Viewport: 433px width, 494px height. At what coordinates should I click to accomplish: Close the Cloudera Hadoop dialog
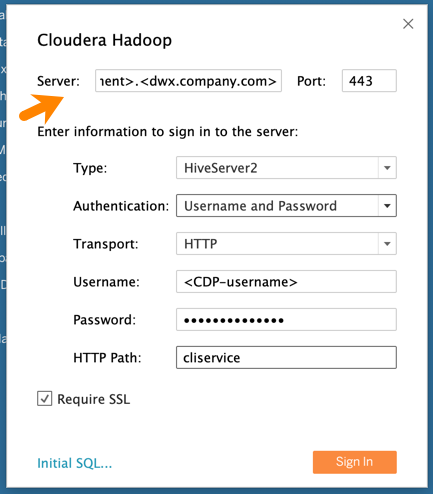point(408,24)
